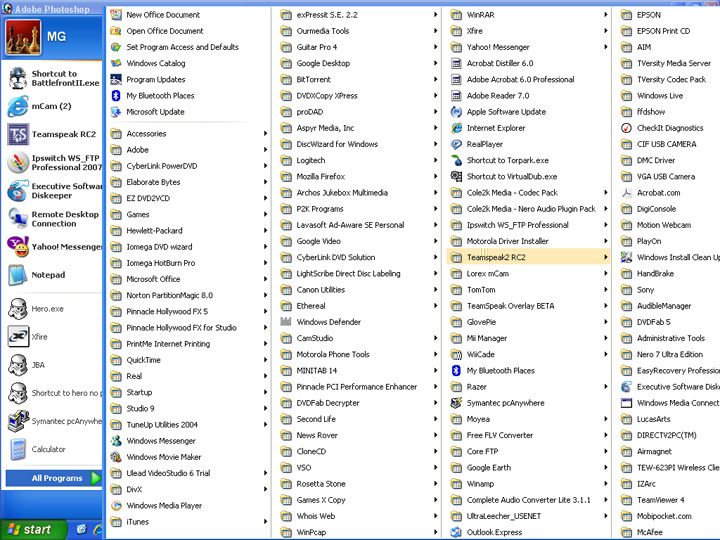Screen dimensions: 720x540
Task: Open the Lorex mCam folder
Action: [x=529, y=274]
